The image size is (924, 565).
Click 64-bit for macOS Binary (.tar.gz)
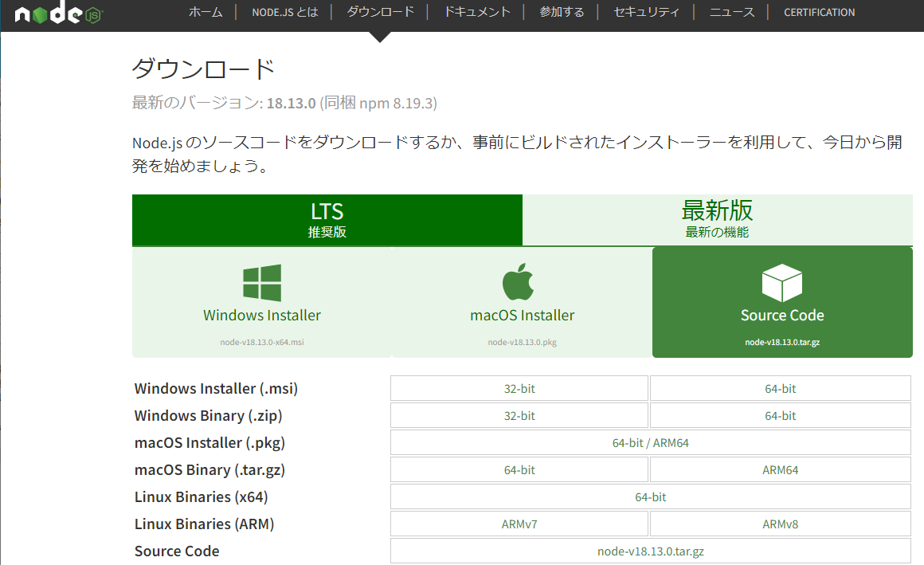[519, 470]
